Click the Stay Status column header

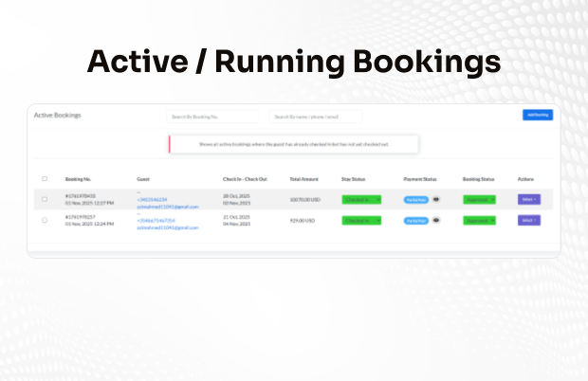pyautogui.click(x=353, y=179)
